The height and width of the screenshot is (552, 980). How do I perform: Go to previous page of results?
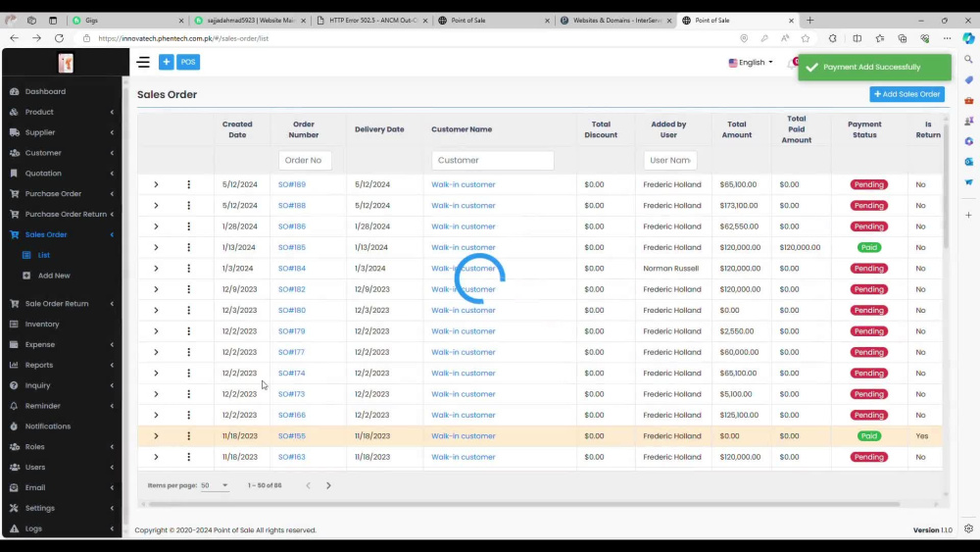click(308, 485)
